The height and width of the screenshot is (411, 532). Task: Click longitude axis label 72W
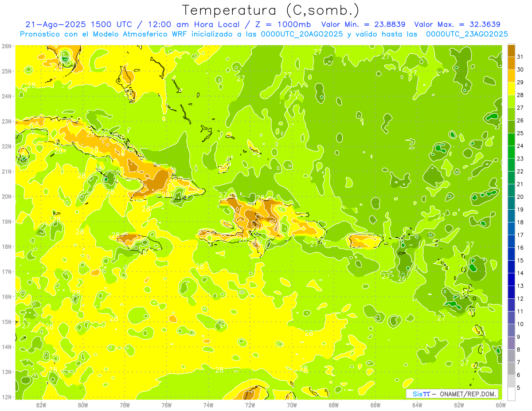pyautogui.click(x=250, y=405)
